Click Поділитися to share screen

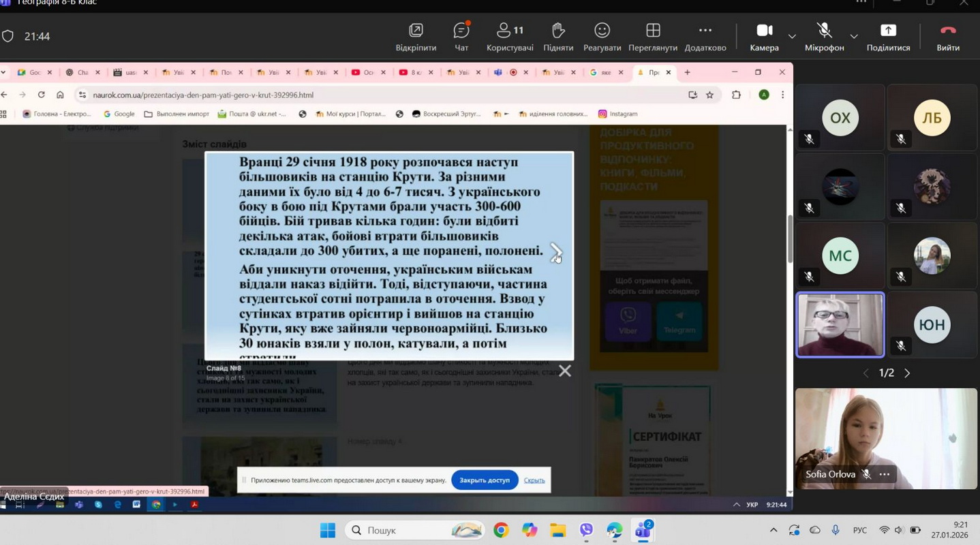click(x=888, y=37)
